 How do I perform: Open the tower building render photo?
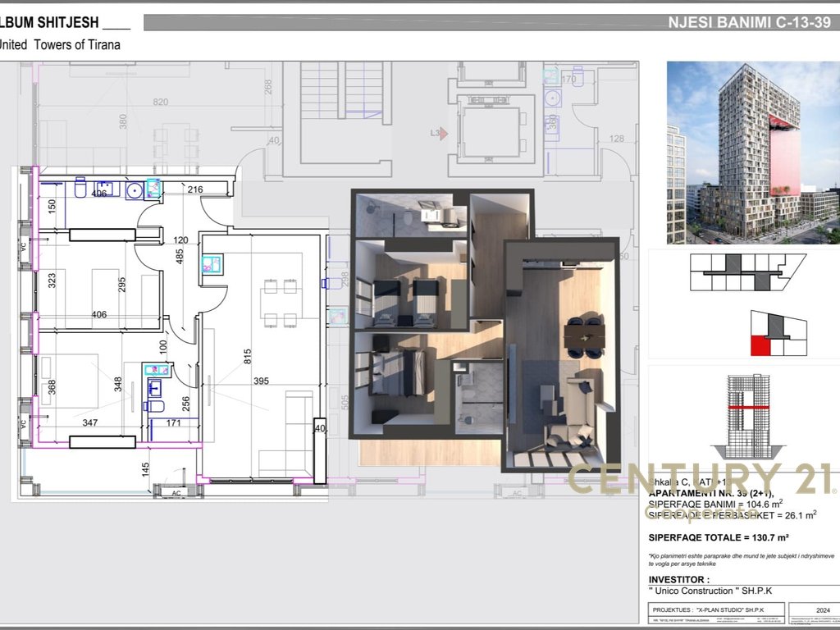(752, 153)
